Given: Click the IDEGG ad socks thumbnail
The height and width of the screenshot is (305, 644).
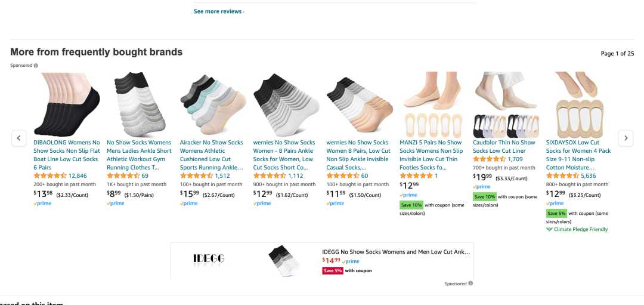Looking at the screenshot, I should pos(284,261).
